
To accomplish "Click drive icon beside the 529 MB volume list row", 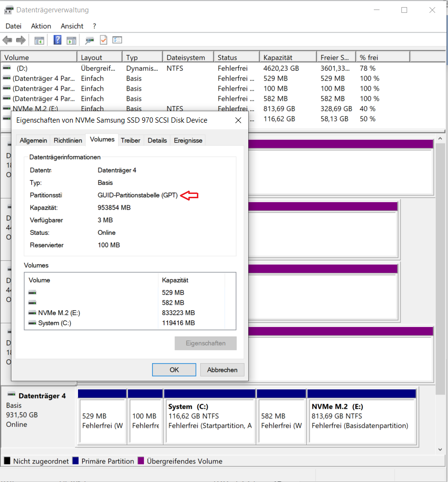I will (7, 78).
